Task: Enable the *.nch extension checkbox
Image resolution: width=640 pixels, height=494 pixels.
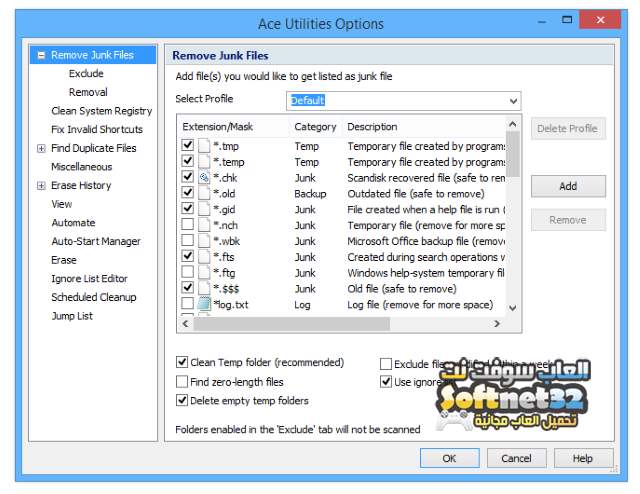Action: (187, 224)
